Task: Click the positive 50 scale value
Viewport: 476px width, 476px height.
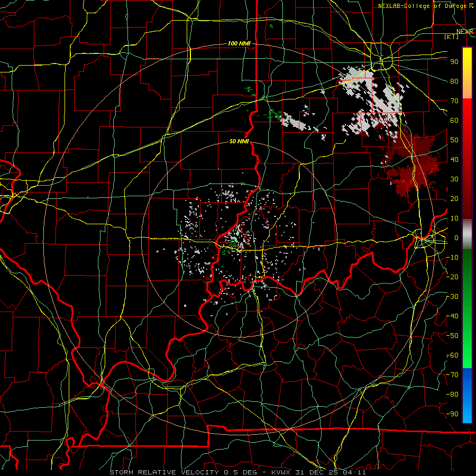Action: coord(454,140)
